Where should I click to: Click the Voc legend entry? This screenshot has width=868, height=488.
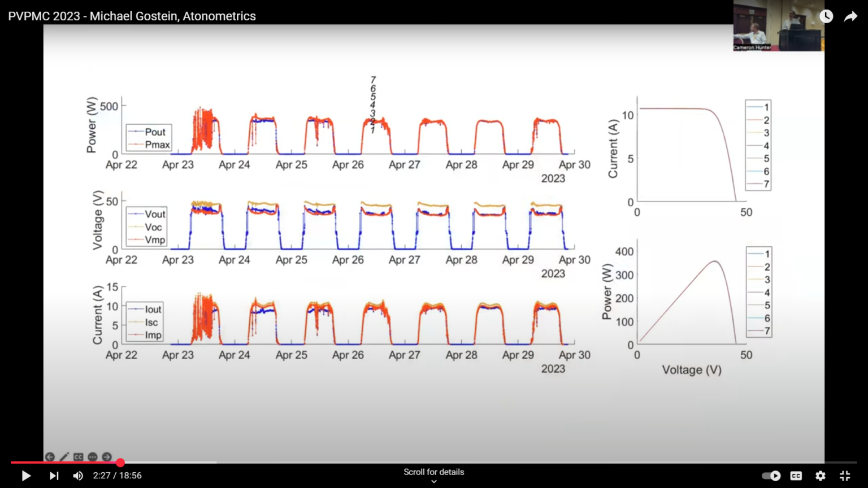tap(145, 227)
